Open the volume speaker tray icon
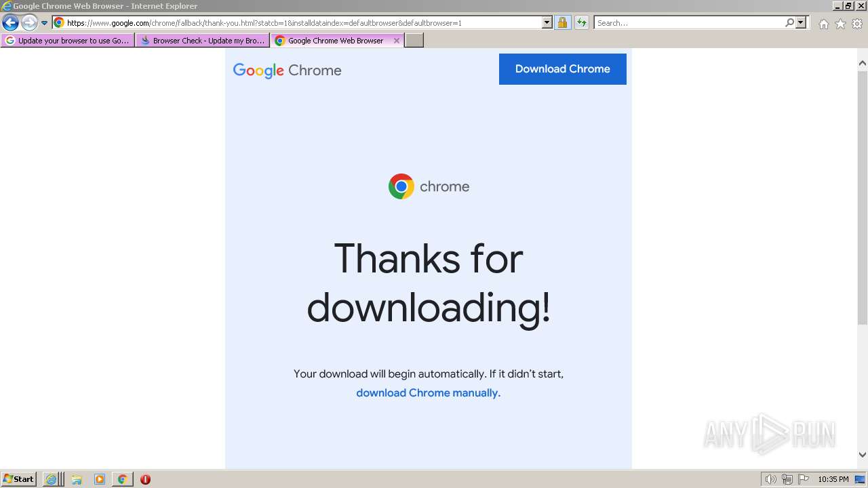868x488 pixels. [x=771, y=479]
